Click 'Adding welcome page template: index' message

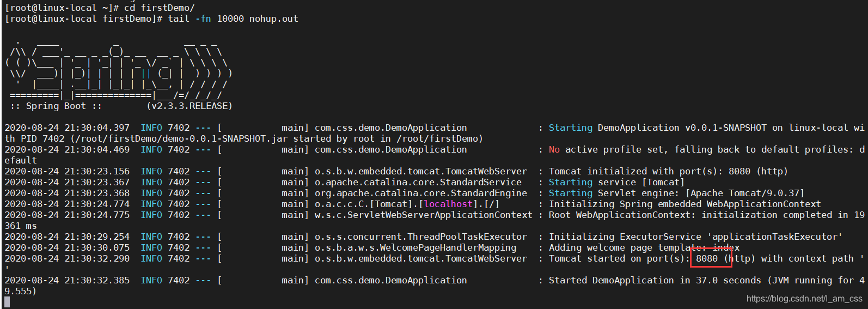[644, 247]
